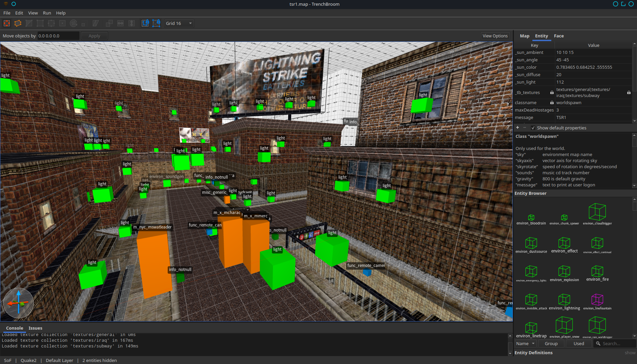Viewport: 637px width, 364px height.
Task: Click the Key column header
Action: [534, 45]
